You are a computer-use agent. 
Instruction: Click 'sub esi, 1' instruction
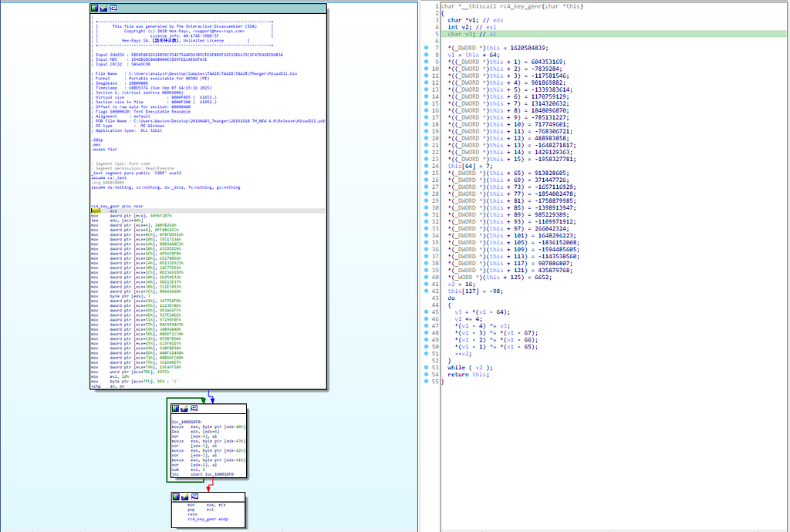(x=190, y=470)
